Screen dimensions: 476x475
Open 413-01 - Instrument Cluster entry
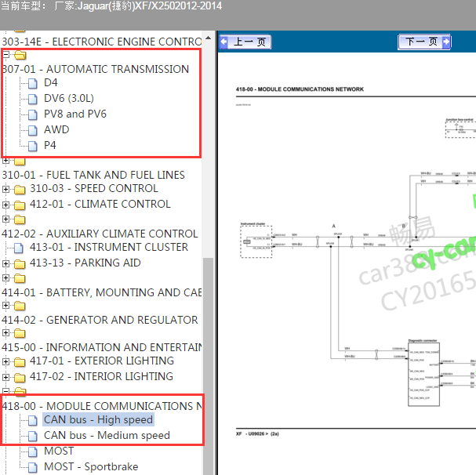coord(109,248)
